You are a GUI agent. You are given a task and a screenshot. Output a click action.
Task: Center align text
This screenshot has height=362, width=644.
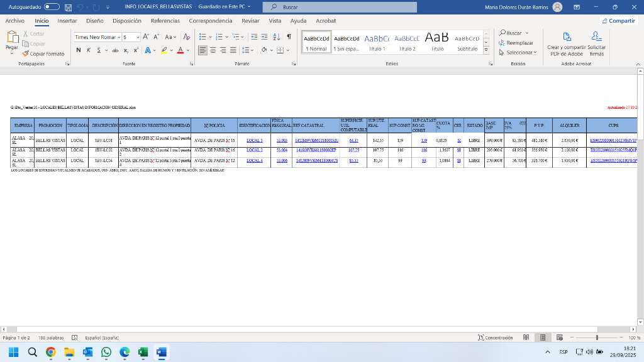[213, 50]
